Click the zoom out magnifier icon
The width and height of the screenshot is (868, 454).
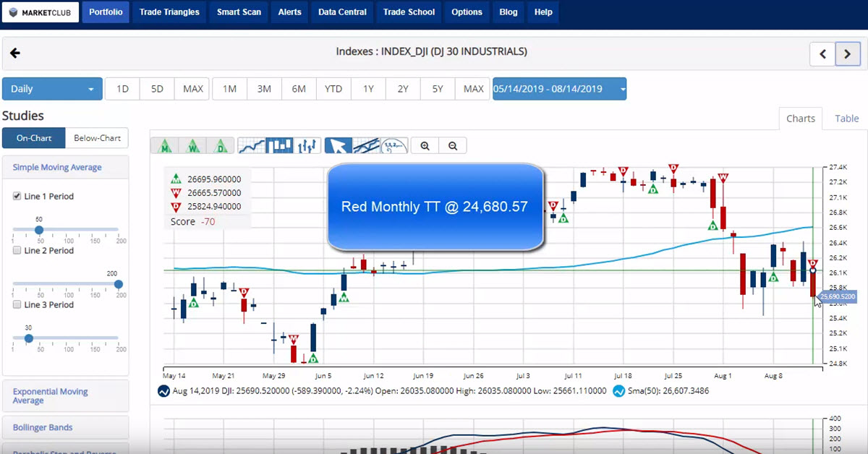pos(452,145)
